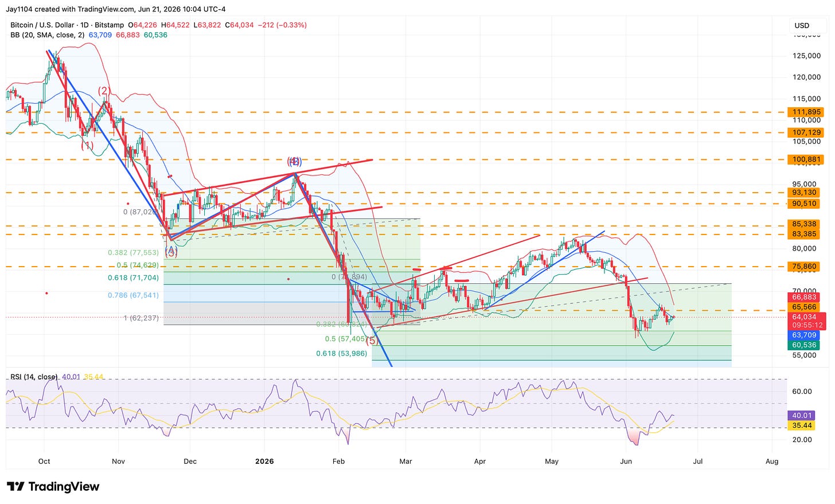Click the purple 40.01 value in the RSI legend
Viewport: 835px width, 504px height.
point(71,377)
